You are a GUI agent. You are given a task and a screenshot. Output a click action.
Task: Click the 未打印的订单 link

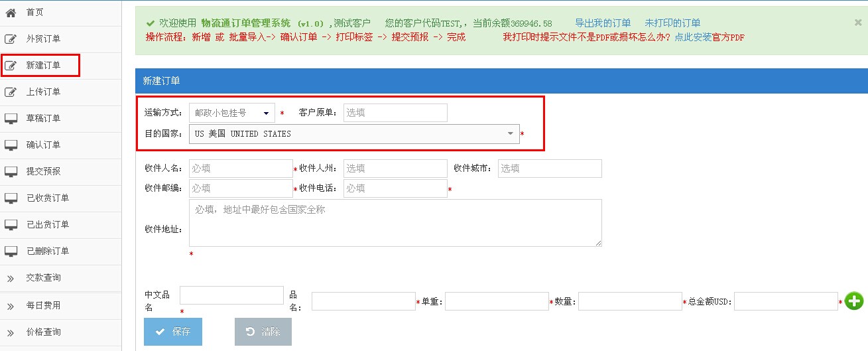[672, 23]
